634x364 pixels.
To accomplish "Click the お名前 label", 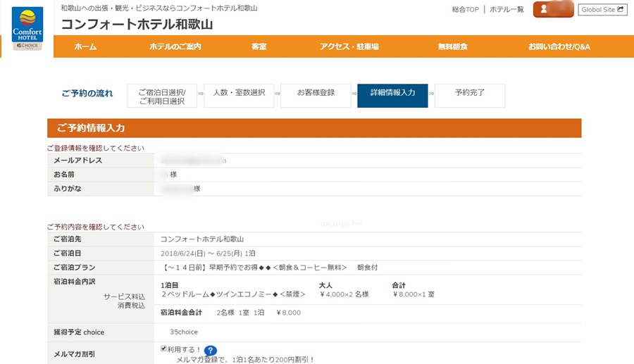I will 64,175.
